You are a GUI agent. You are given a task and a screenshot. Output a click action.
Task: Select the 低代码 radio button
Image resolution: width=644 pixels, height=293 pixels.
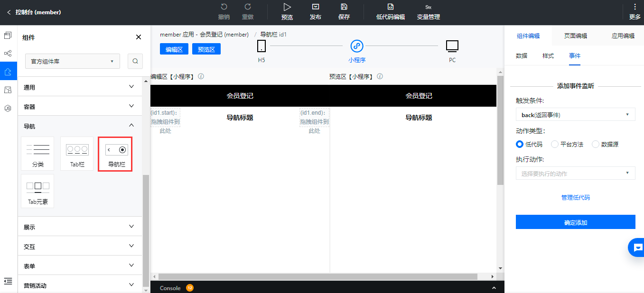(520, 144)
